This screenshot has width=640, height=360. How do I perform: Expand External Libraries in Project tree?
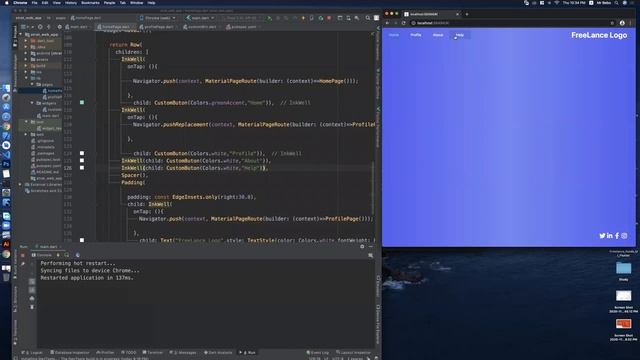click(20, 184)
